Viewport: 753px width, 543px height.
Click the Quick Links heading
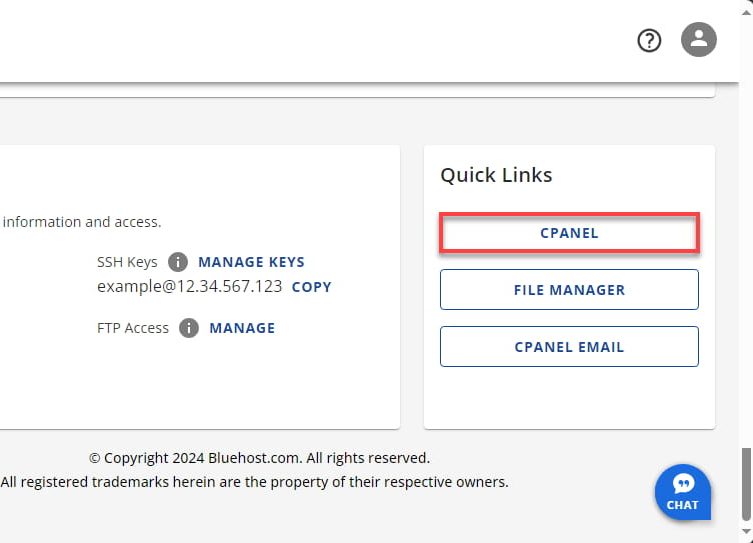496,175
